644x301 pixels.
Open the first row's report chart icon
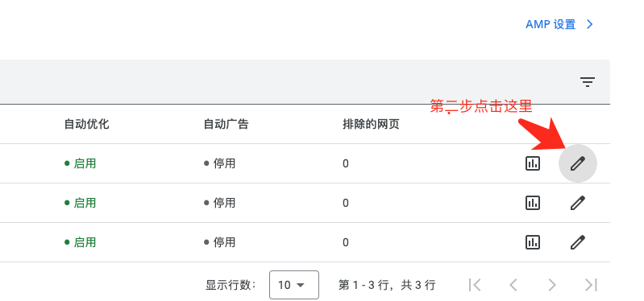pos(533,163)
